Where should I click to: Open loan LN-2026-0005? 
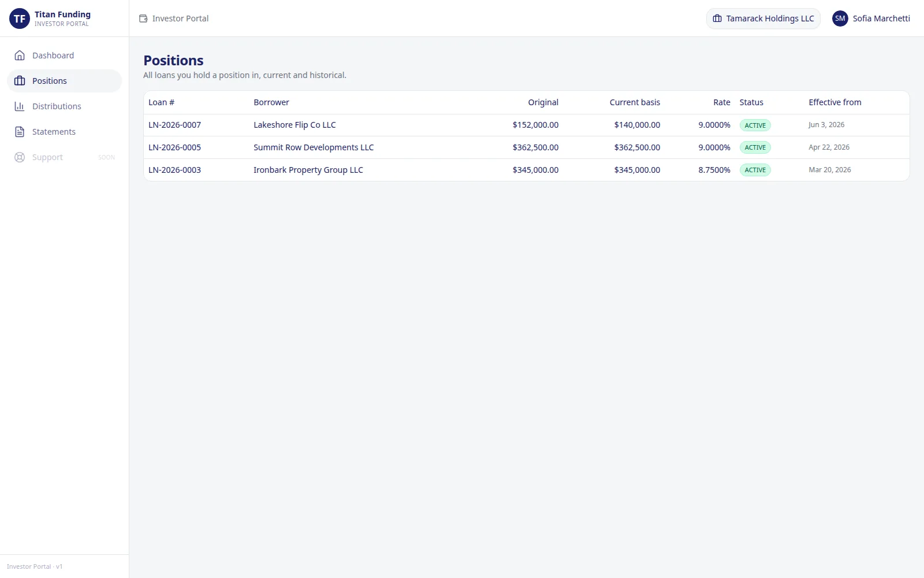(x=174, y=147)
